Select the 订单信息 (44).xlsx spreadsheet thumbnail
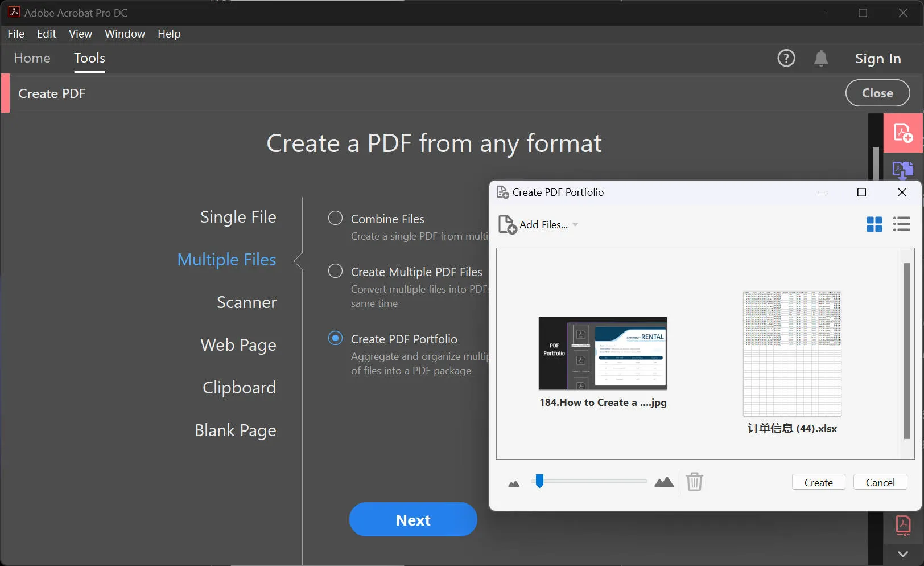 (x=792, y=354)
